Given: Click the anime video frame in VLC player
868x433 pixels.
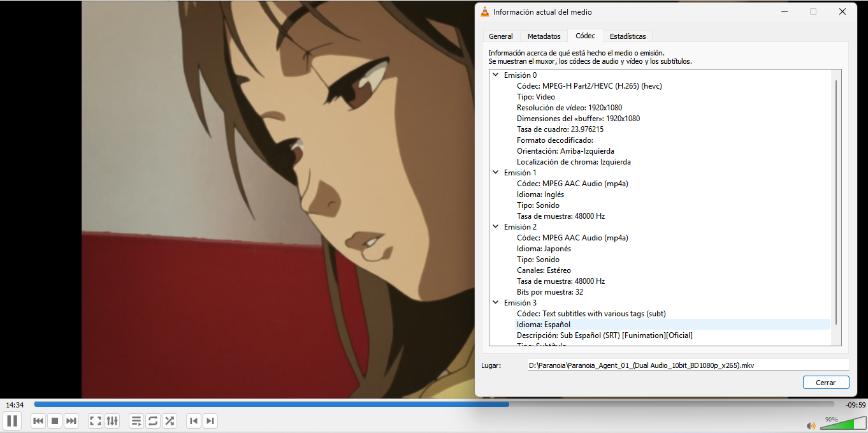Looking at the screenshot, I should point(278,200).
